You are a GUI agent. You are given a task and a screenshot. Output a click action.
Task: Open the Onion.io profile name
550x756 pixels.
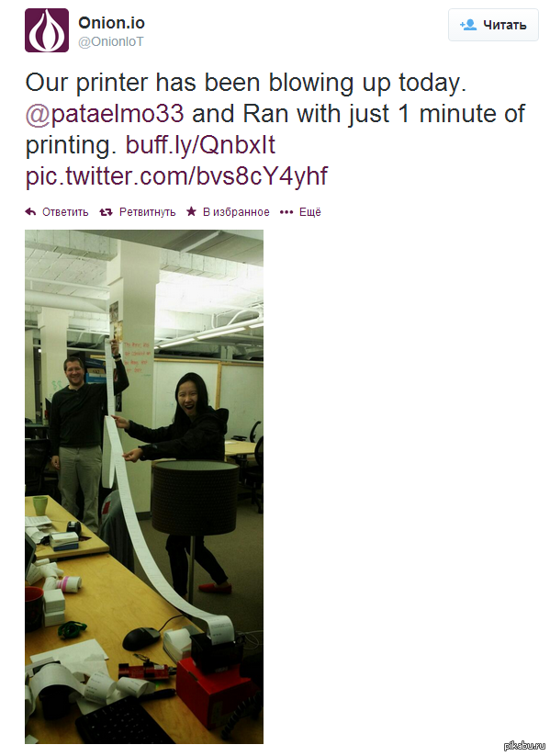coord(111,23)
